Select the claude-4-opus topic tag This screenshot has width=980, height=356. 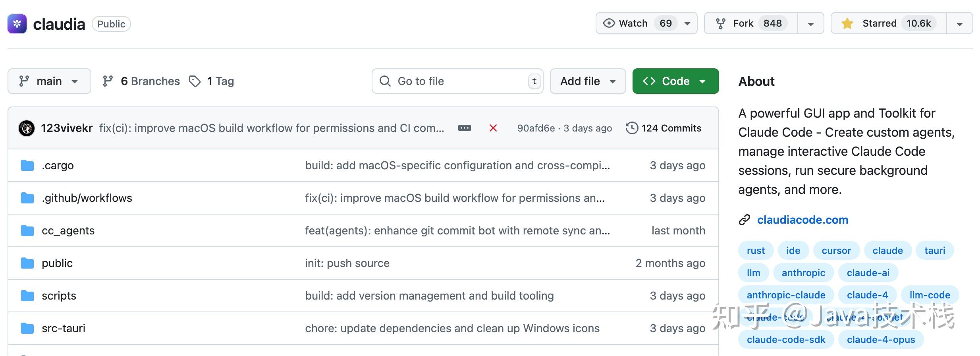coord(881,340)
